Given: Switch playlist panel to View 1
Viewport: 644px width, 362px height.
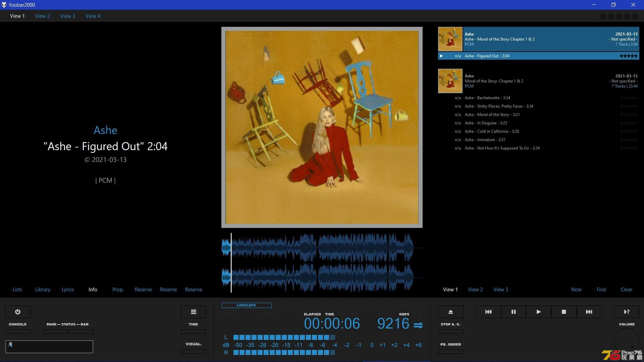Looking at the screenshot, I should (x=450, y=289).
